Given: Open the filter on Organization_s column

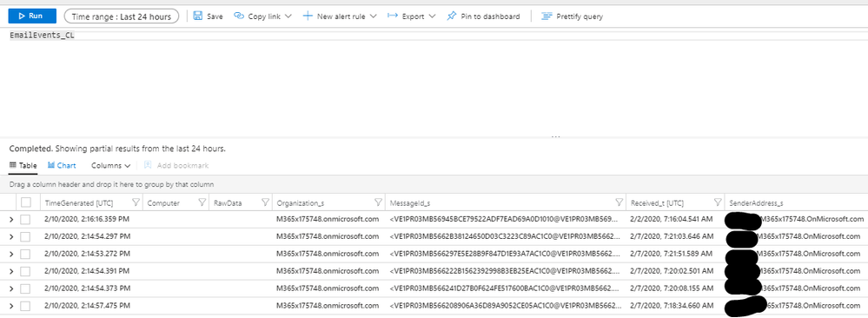Looking at the screenshot, I should [379, 202].
